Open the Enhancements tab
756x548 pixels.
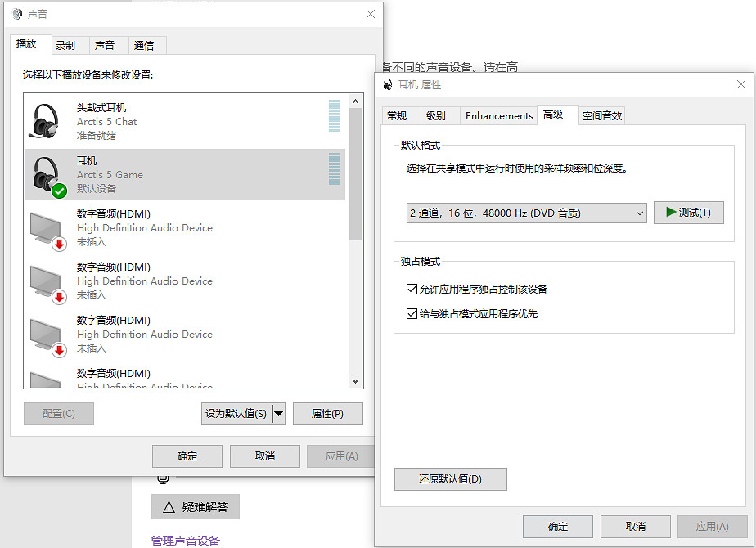(x=498, y=115)
